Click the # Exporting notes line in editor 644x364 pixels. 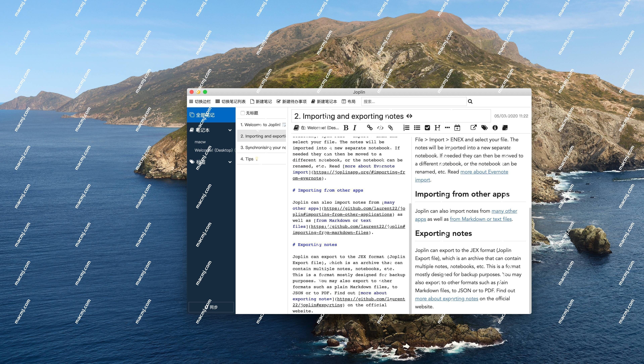click(315, 245)
